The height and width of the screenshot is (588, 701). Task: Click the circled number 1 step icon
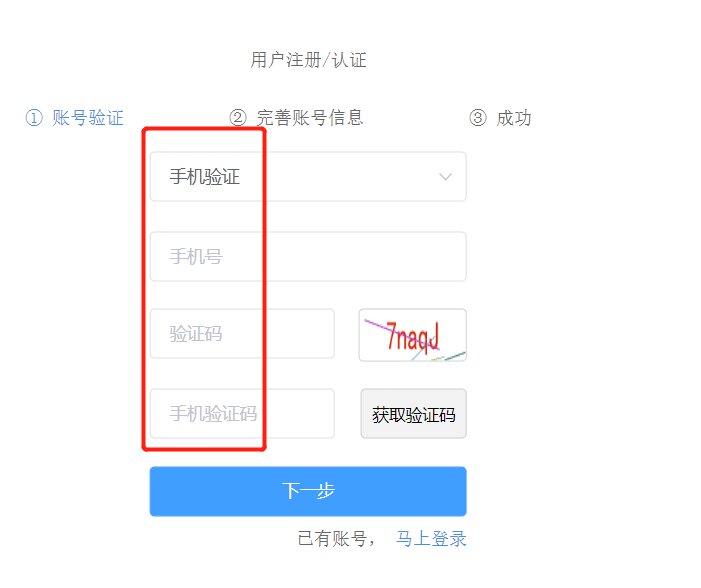[x=34, y=118]
